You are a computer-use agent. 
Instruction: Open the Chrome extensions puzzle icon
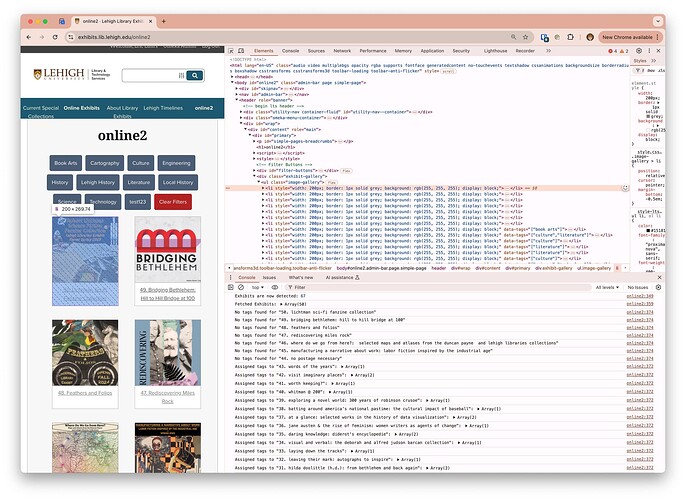pyautogui.click(x=570, y=37)
